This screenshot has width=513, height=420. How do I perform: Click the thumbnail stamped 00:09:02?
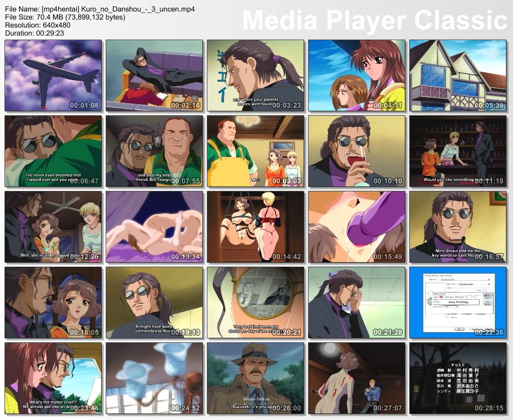(255, 151)
